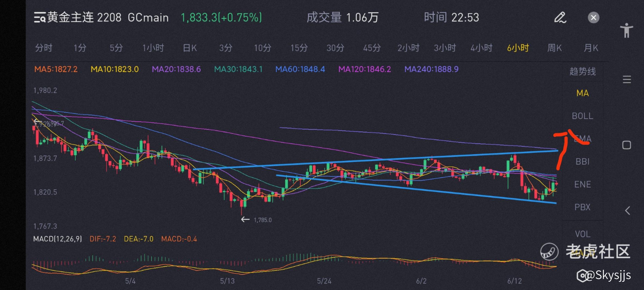Screen dimensions: 644x290
Task: Enable the BOLL indicator
Action: tap(582, 116)
